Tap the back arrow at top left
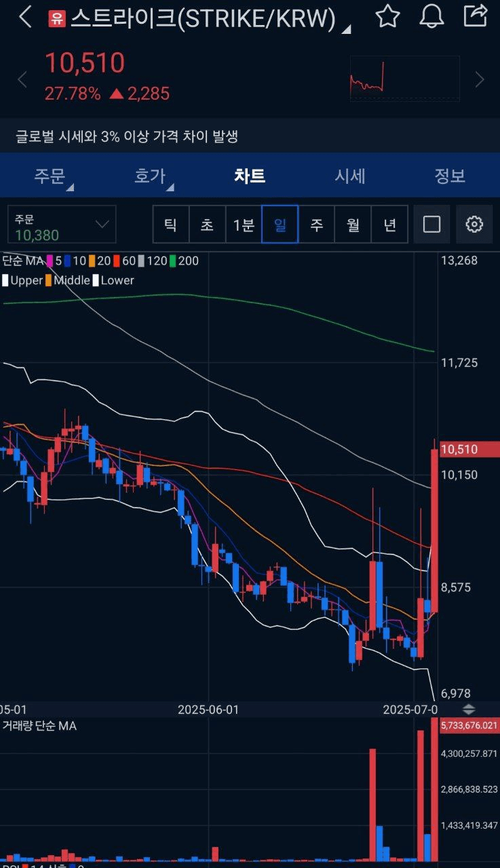The width and height of the screenshot is (500, 868). point(25,17)
